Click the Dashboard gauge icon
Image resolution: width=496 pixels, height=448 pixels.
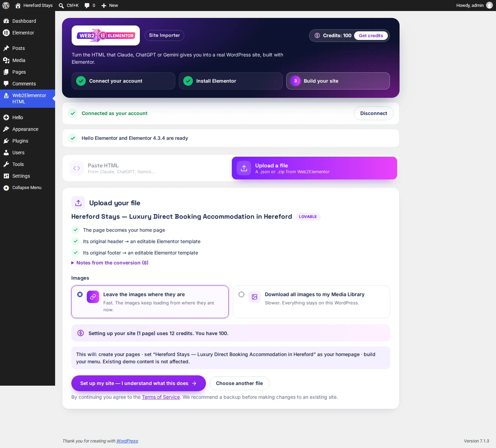[x=6, y=21]
